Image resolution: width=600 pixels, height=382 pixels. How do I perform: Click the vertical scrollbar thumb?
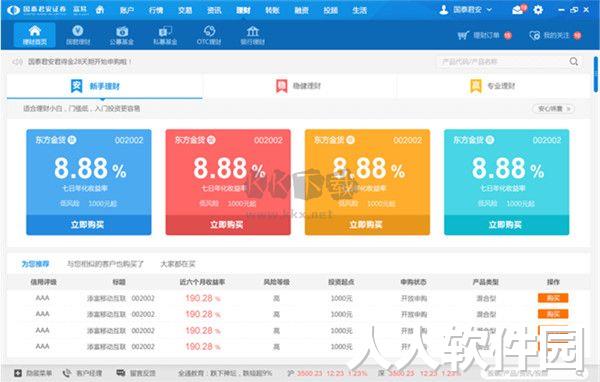tap(596, 74)
